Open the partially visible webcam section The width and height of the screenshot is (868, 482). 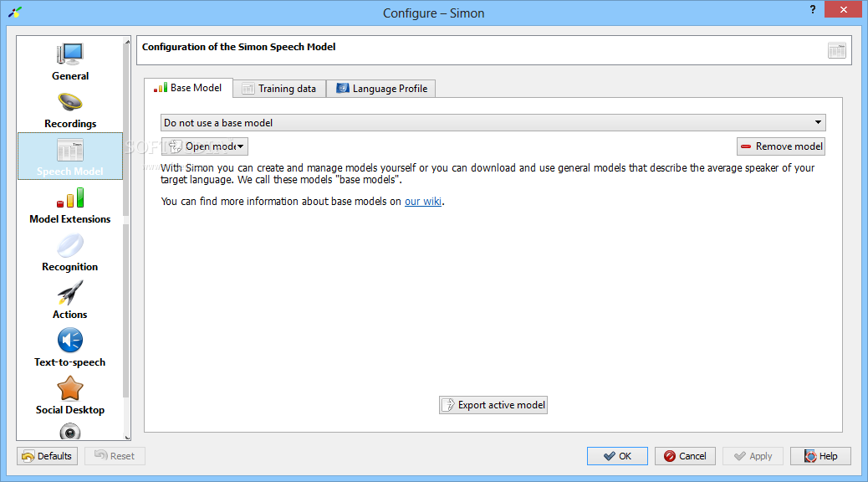[69, 431]
